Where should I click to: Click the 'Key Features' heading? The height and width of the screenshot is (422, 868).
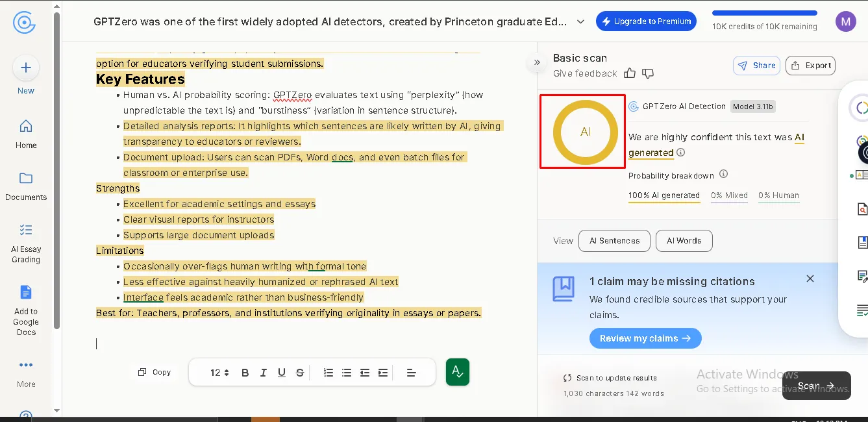(x=140, y=79)
